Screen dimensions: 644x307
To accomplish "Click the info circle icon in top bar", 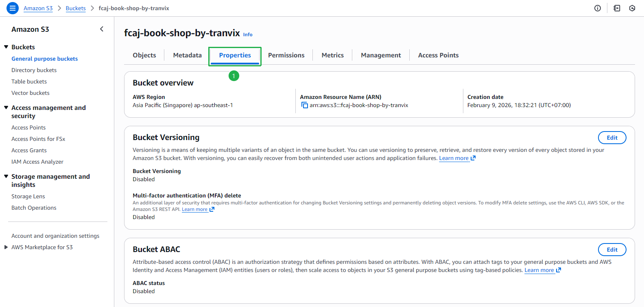I will pyautogui.click(x=598, y=8).
